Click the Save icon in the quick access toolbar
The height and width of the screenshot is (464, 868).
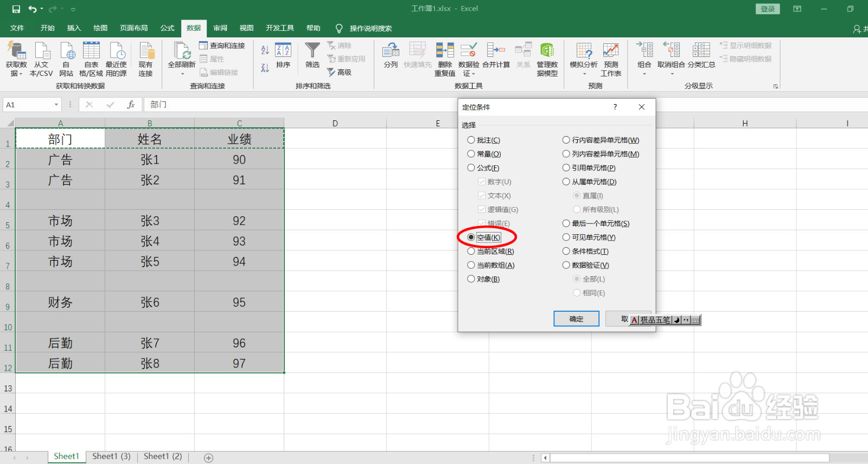click(x=16, y=9)
